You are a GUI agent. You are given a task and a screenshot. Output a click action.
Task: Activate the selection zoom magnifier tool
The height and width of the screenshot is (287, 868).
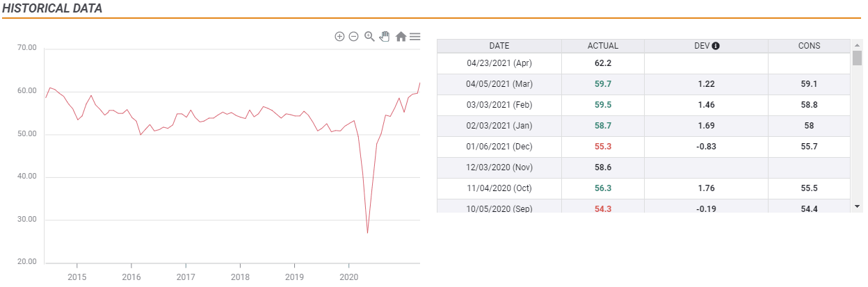click(369, 36)
